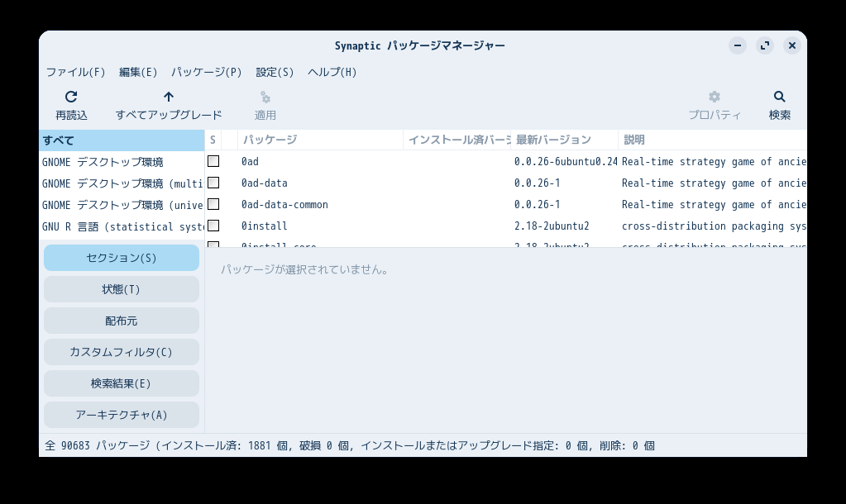Click the 適用 apply gears icon
This screenshot has height=504, width=846.
[x=265, y=97]
